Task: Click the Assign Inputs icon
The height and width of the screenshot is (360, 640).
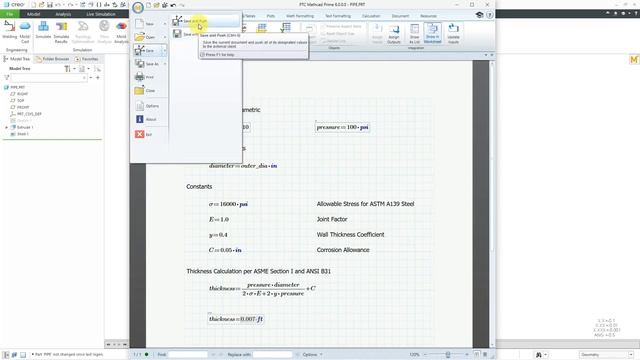Action: click(377, 33)
